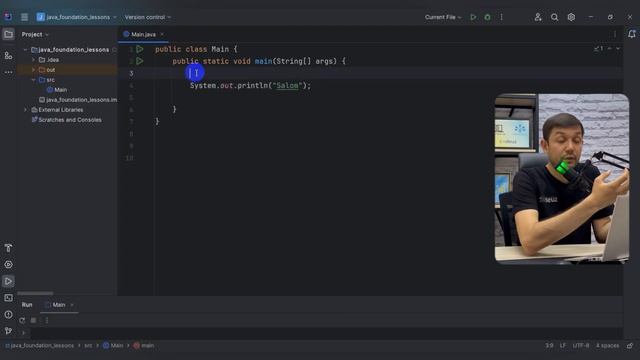640x360 pixels.
Task: Collapse java_foundation_lessons root node
Action: coord(25,50)
